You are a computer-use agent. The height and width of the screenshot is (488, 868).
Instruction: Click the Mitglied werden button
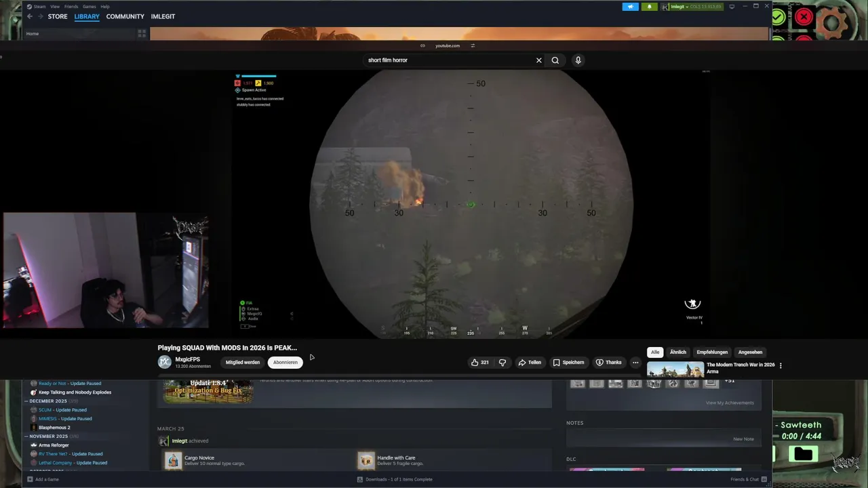[243, 362]
